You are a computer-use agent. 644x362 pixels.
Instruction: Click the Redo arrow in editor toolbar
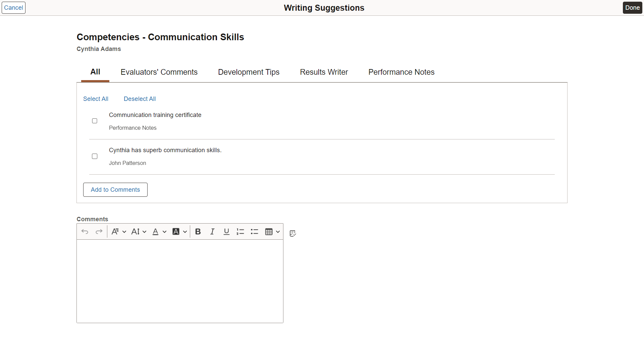pos(99,232)
